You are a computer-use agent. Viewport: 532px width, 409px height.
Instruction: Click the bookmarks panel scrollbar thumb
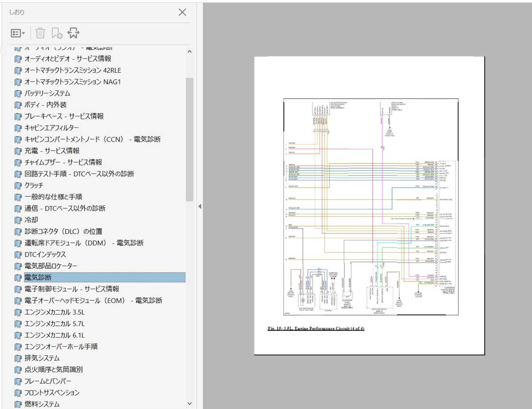pyautogui.click(x=190, y=139)
